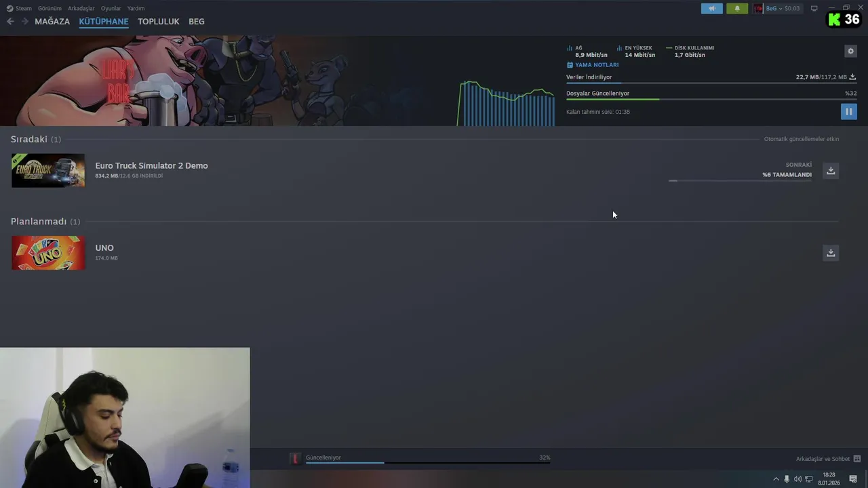Open the taskbar clock and date

829,479
